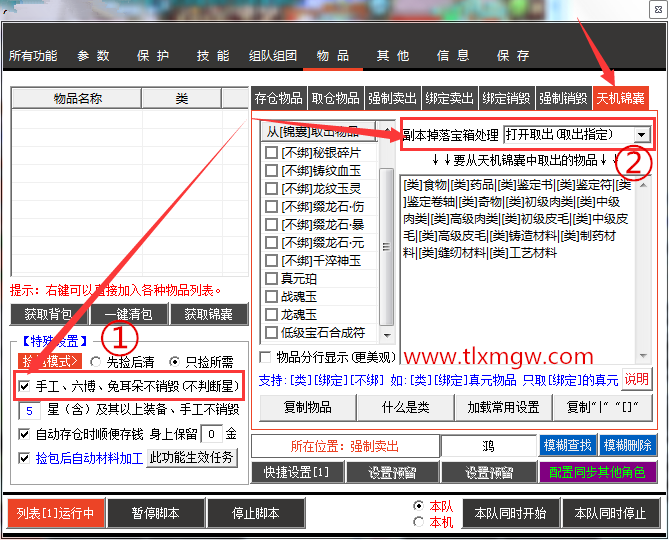Check 战魂玉 item
The height and width of the screenshot is (540, 669).
(x=271, y=296)
